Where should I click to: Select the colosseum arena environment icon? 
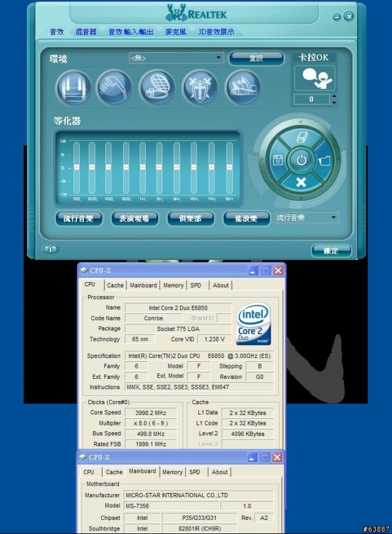tap(157, 88)
